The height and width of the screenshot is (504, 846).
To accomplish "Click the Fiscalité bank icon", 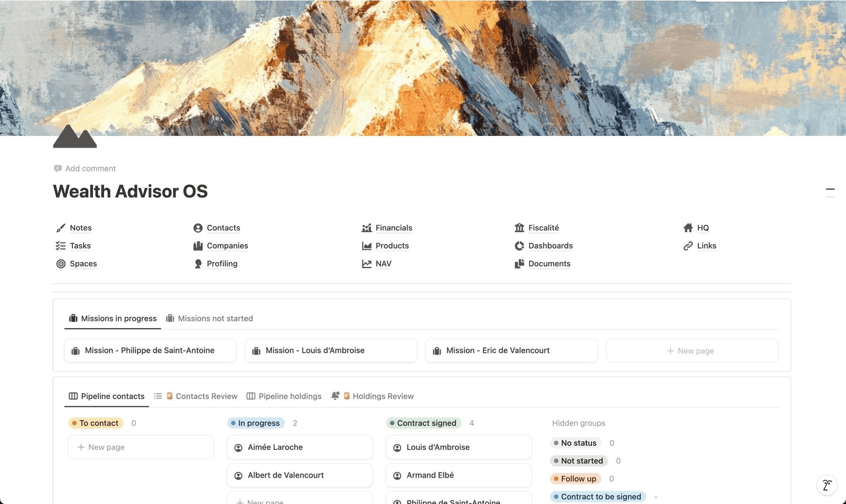I will 519,228.
